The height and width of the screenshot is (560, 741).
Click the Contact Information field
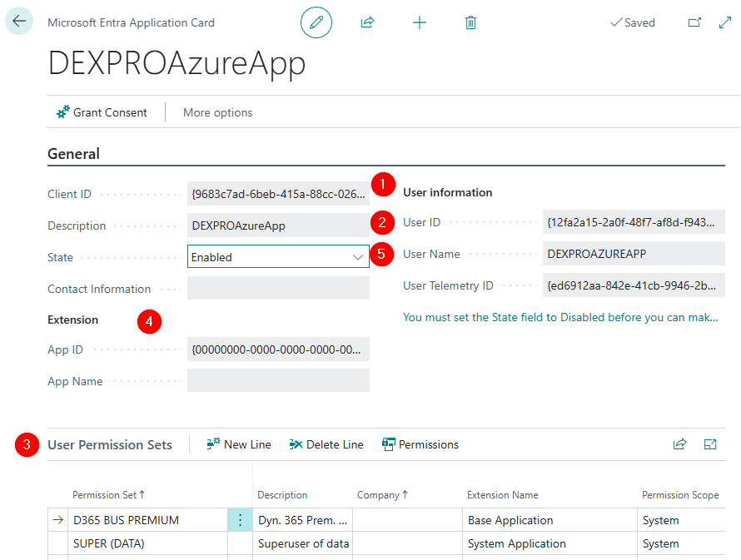pos(278,289)
